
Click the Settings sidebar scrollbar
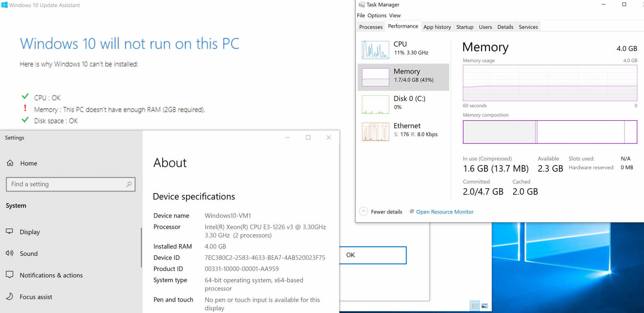tap(142, 248)
